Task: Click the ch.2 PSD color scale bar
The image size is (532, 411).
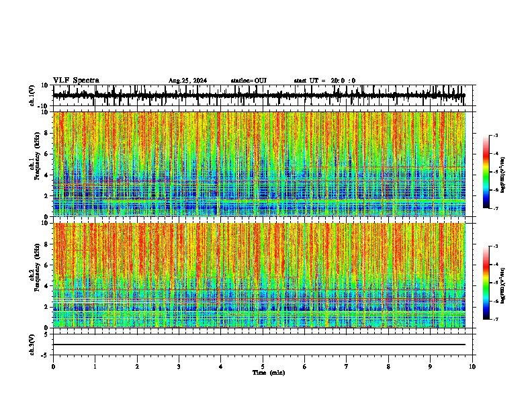Action: click(486, 283)
